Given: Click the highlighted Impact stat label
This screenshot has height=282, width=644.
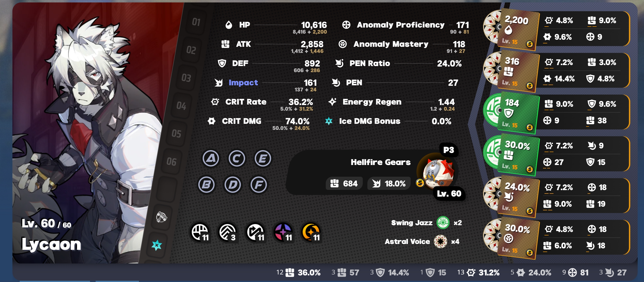Looking at the screenshot, I should [243, 82].
